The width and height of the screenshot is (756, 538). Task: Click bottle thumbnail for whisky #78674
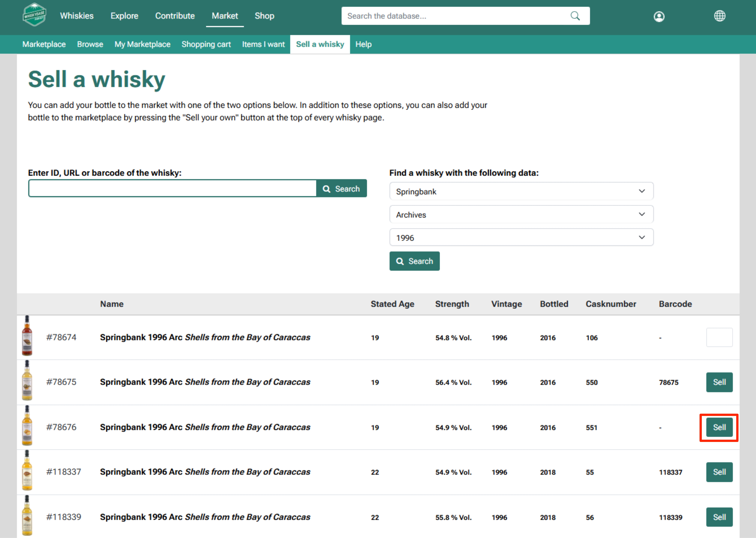(x=27, y=336)
